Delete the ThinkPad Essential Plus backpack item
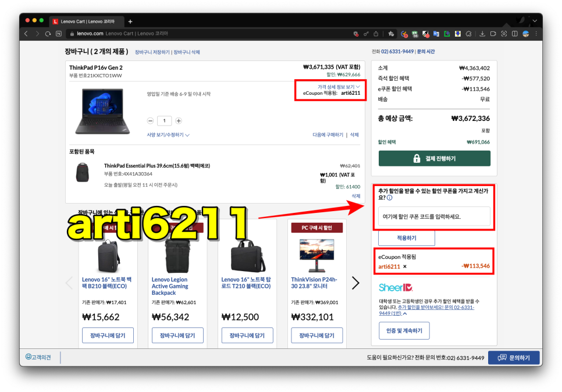This screenshot has width=562, height=392. [356, 196]
